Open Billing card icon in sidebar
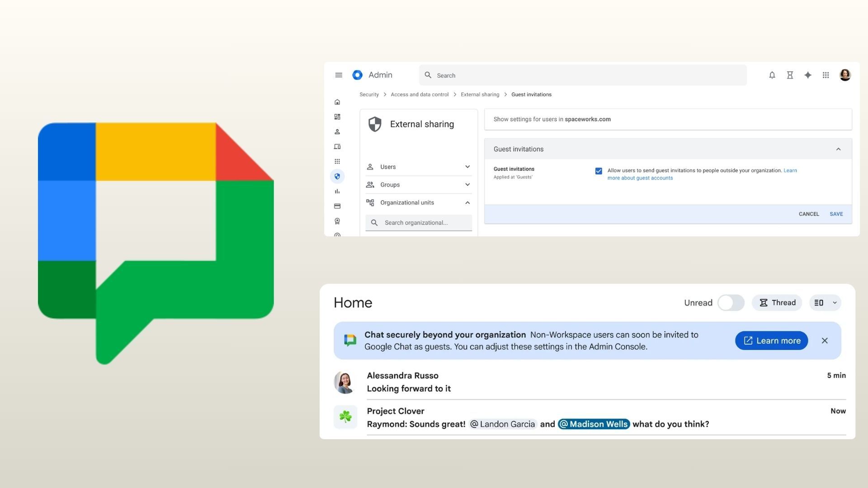 pos(337,206)
